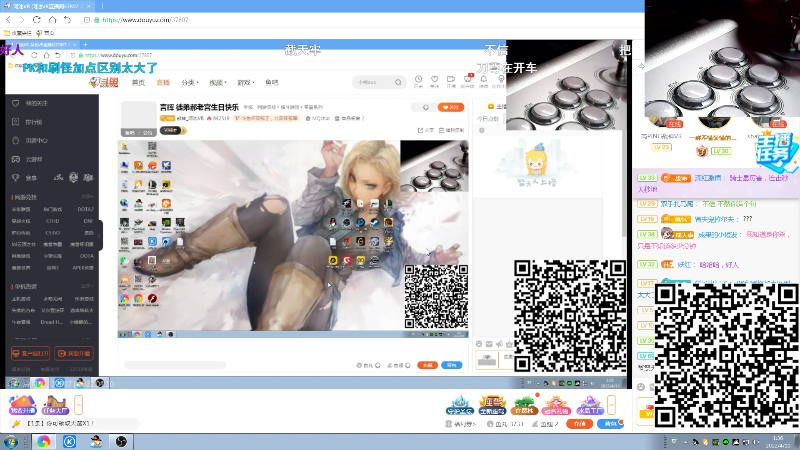The height and width of the screenshot is (450, 800).
Task: Open the blue K app on the taskbar
Action: (69, 442)
